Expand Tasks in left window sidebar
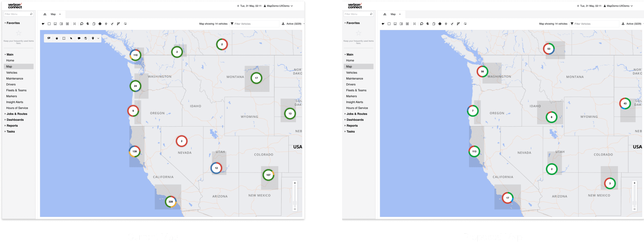Image resolution: width=644 pixels, height=242 pixels. (x=5, y=131)
